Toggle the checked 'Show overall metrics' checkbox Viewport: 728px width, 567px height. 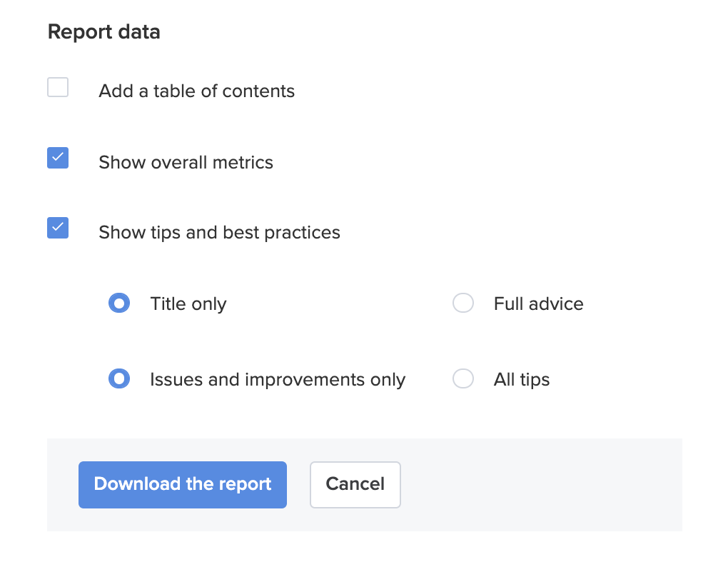click(58, 157)
